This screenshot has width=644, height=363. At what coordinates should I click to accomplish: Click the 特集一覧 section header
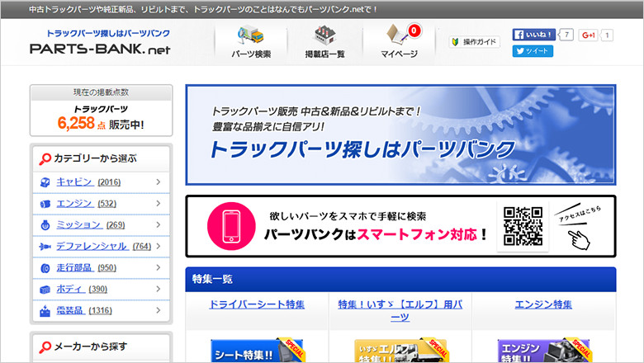tap(401, 280)
